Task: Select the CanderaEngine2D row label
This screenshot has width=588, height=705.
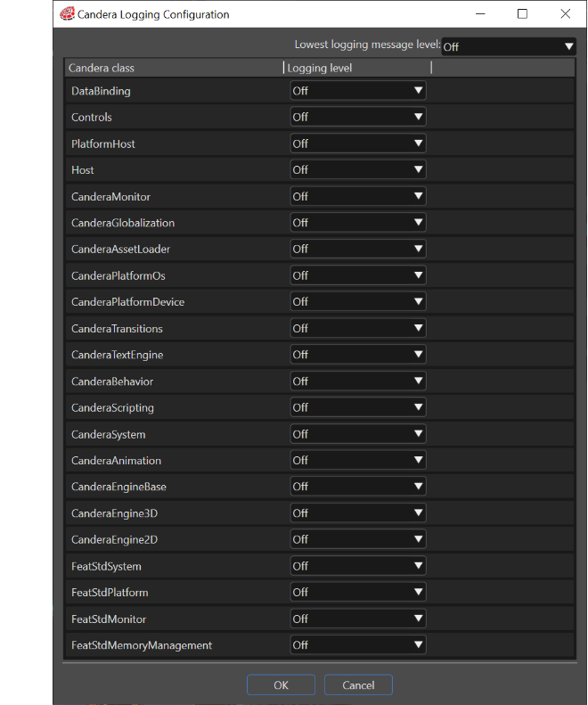Action: coord(115,539)
